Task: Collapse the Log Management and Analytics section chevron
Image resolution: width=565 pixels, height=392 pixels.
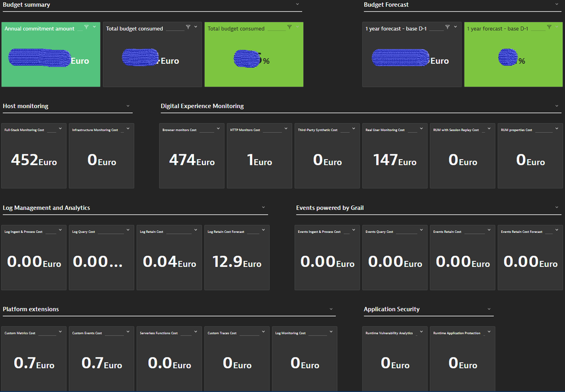Action: click(264, 208)
